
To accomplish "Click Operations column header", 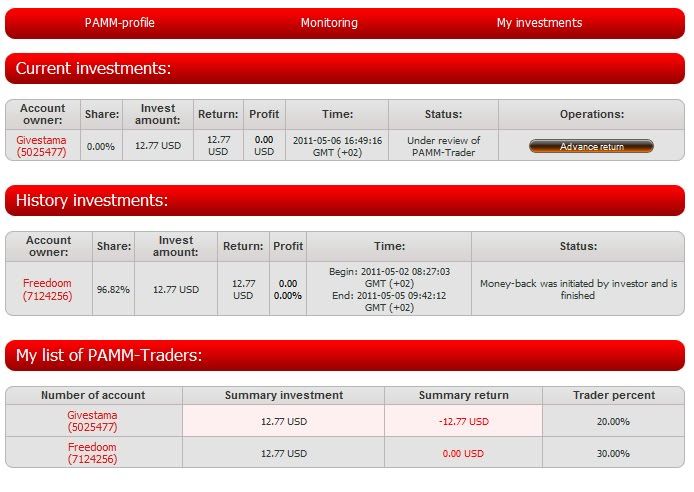I will (592, 114).
